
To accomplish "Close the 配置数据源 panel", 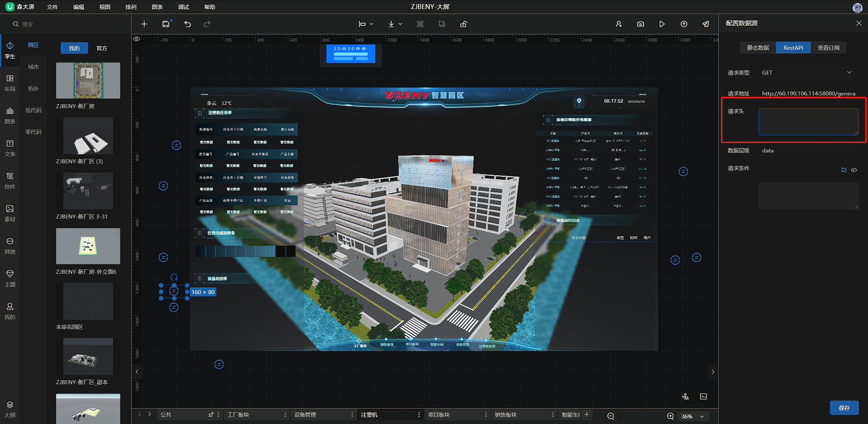I will (859, 23).
